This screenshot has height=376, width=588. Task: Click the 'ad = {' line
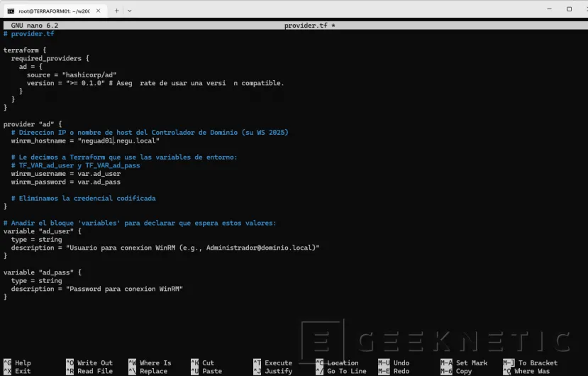[30, 67]
